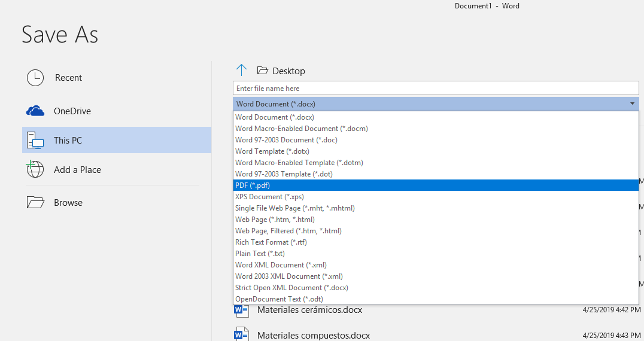Choose Rich Text Format (*.rtf)
Image resolution: width=644 pixels, height=341 pixels.
436,242
